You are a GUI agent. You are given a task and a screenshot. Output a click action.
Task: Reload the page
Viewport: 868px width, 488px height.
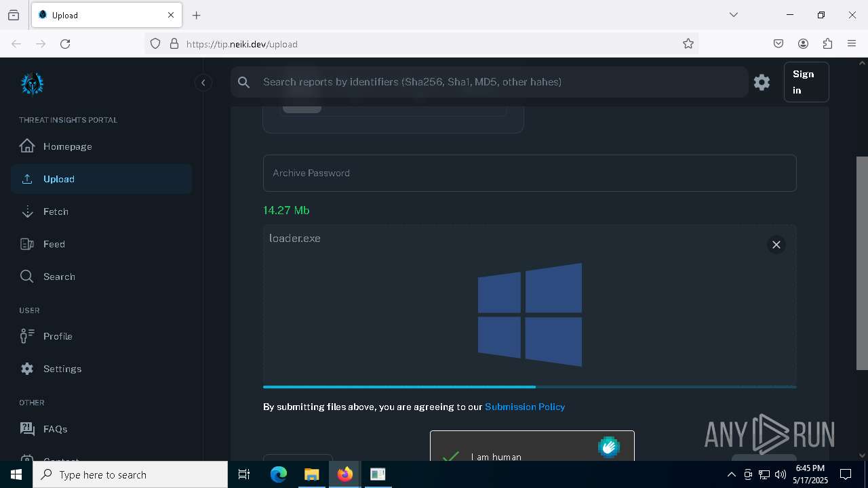65,43
